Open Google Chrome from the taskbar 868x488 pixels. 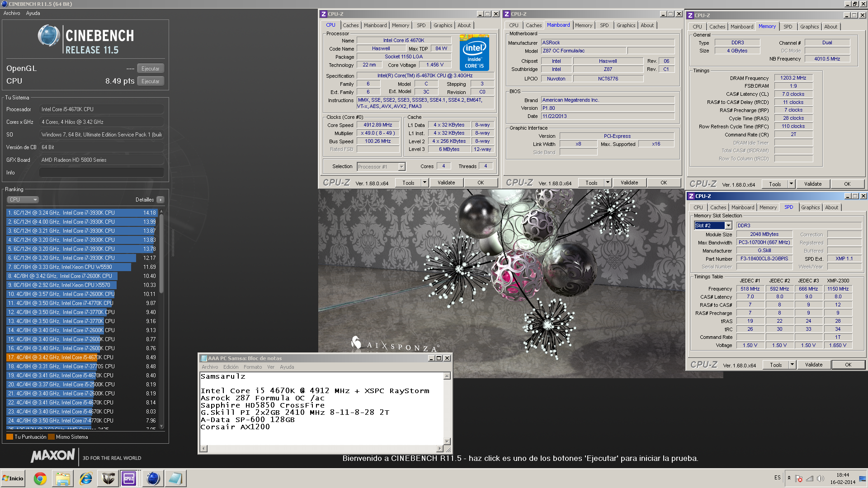(40, 479)
